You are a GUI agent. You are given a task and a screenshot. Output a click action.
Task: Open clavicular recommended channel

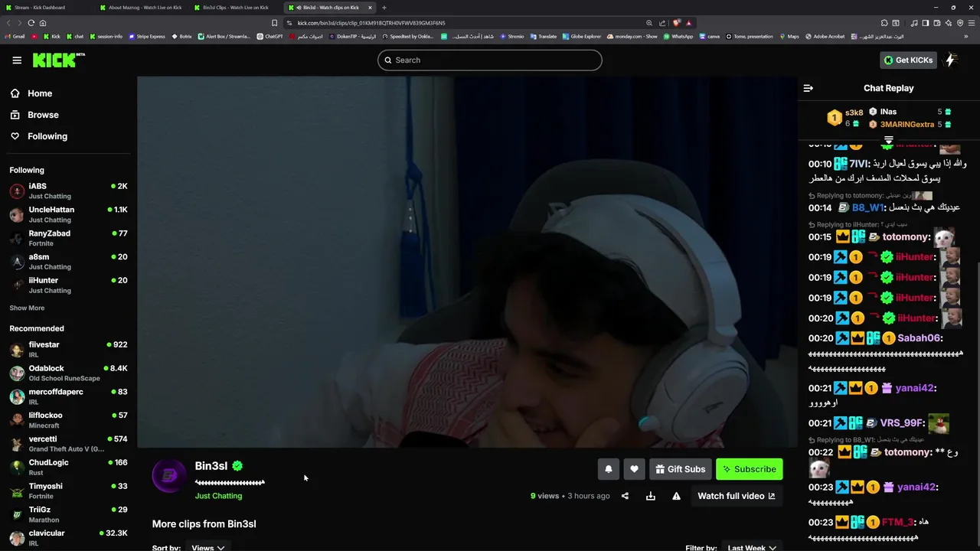[67, 538]
